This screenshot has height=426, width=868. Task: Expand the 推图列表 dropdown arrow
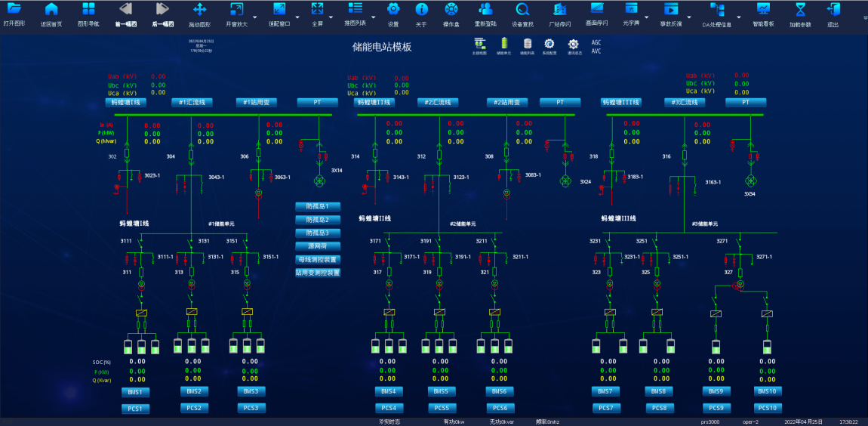tap(372, 17)
